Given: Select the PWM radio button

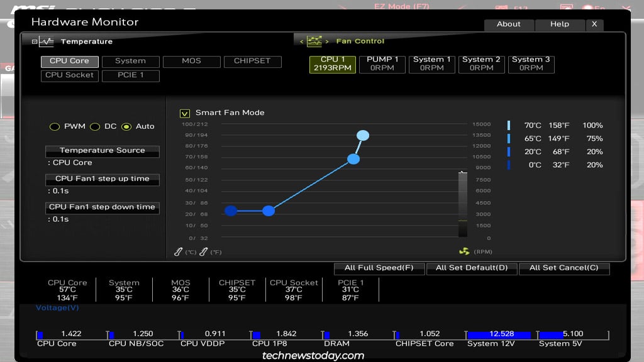Looking at the screenshot, I should (x=55, y=126).
